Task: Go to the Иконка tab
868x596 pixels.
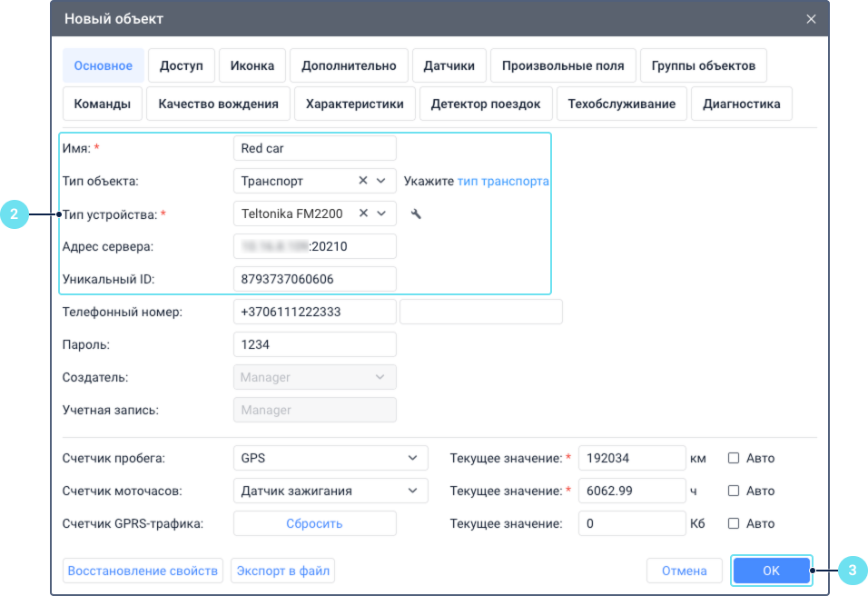Action: pyautogui.click(x=252, y=65)
